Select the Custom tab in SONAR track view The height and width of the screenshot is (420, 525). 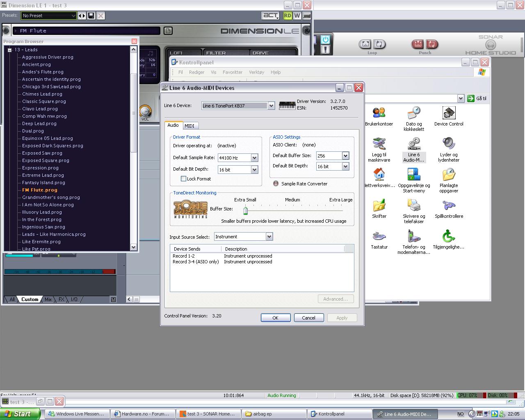(30, 299)
